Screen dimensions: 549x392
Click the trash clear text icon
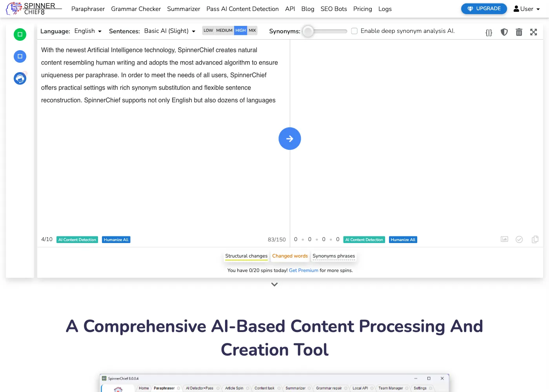pos(519,32)
